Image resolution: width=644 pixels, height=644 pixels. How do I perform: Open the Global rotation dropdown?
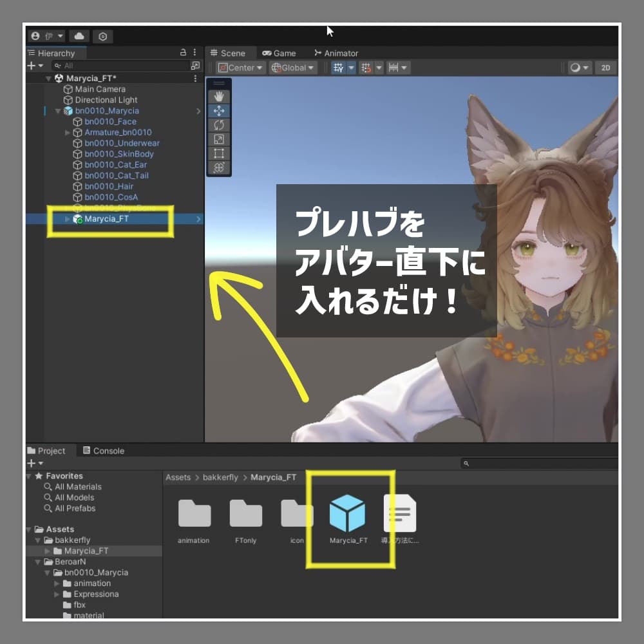tap(293, 68)
